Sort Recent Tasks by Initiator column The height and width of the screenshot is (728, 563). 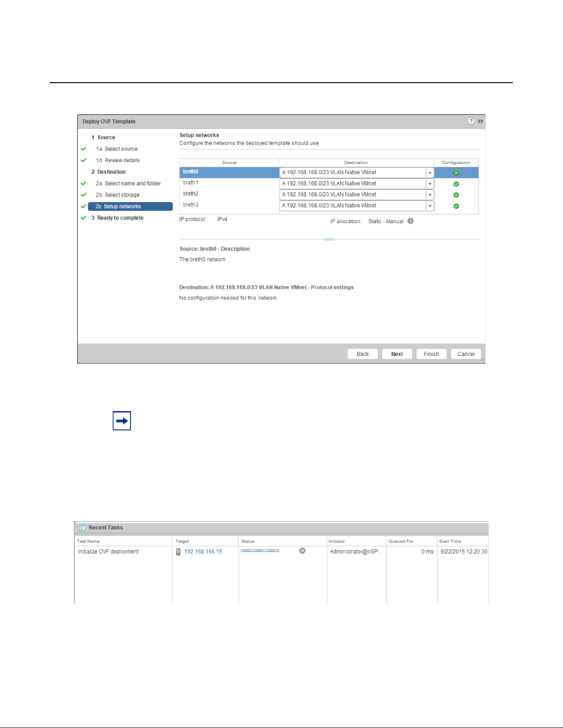[357, 541]
